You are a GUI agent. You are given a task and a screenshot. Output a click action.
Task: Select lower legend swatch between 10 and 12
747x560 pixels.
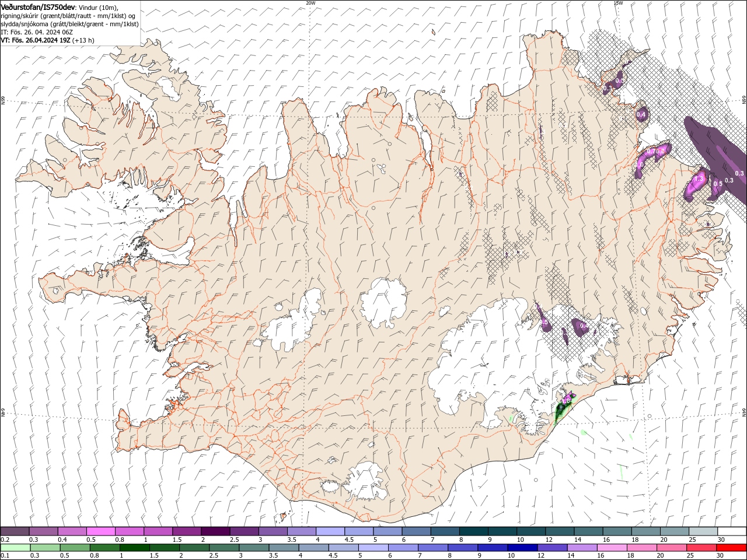522,547
